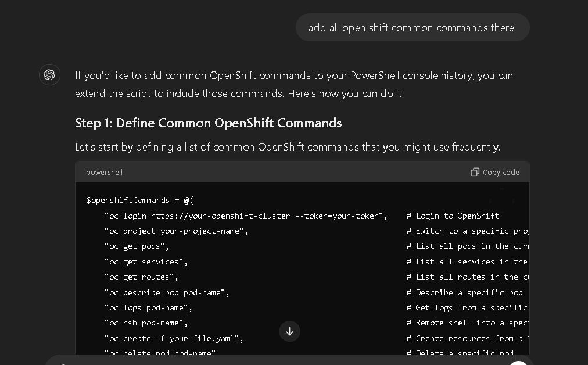Click the copy icon beside Copy code

click(x=475, y=172)
